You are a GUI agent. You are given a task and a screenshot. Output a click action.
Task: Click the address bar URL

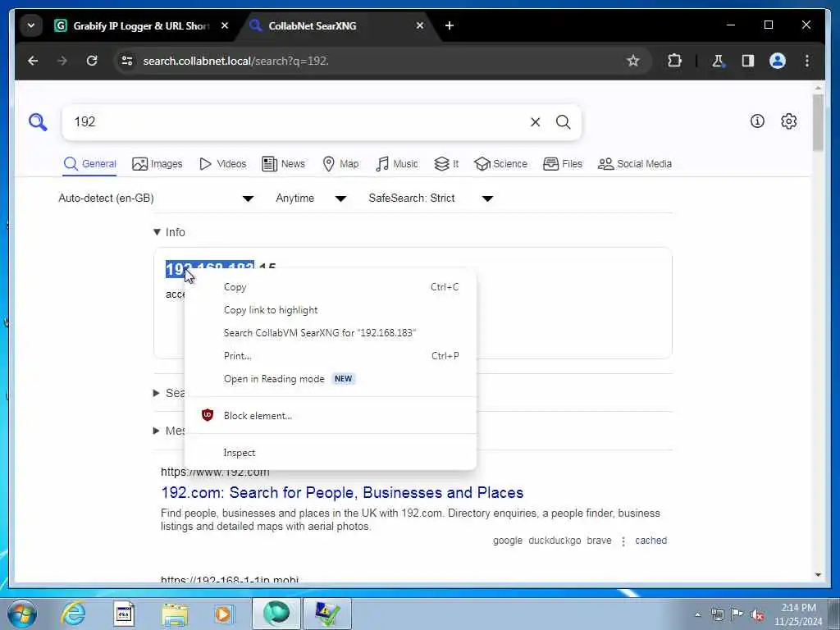[235, 61]
